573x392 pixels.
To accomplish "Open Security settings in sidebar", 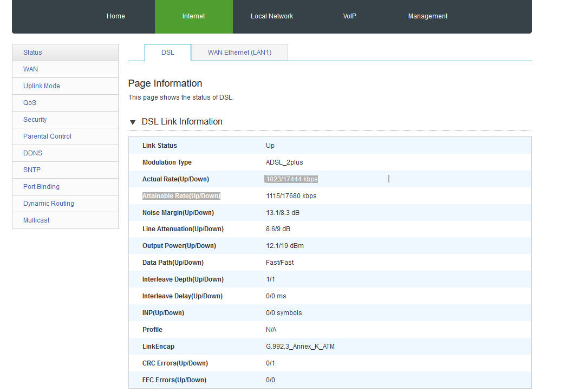I will point(65,120).
